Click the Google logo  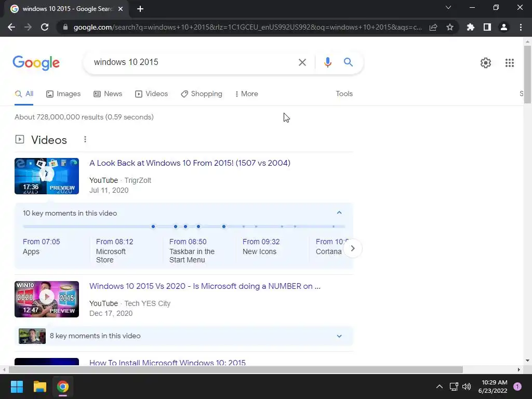(36, 63)
